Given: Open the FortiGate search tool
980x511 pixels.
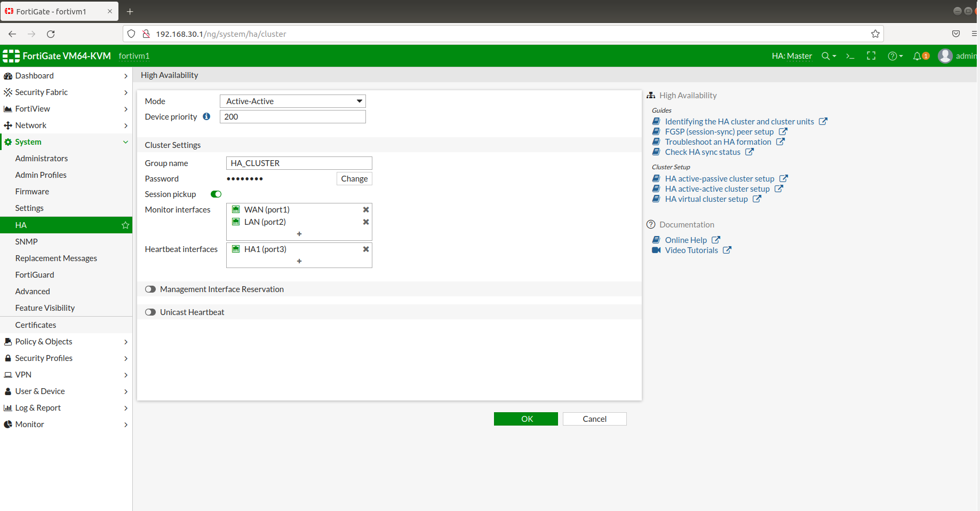Looking at the screenshot, I should (x=826, y=56).
